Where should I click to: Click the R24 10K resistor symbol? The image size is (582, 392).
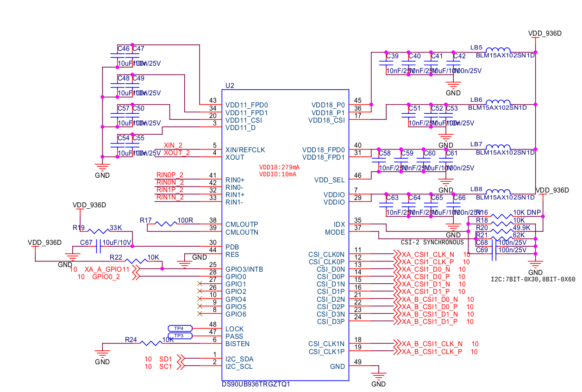[150, 343]
